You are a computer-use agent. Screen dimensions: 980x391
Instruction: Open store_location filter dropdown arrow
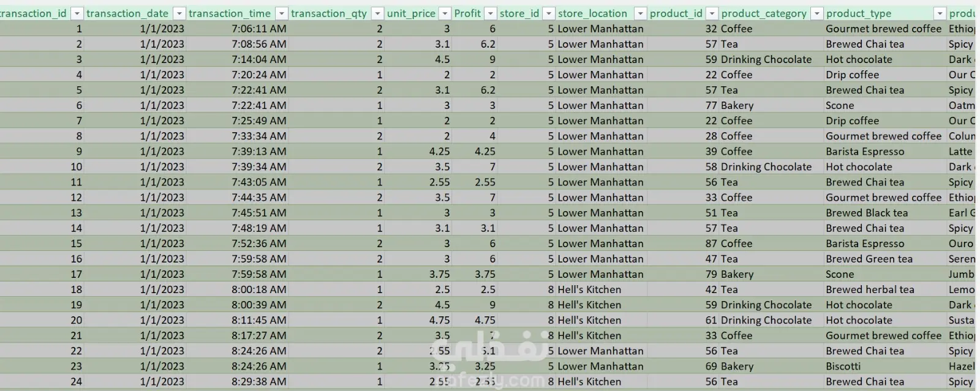coord(640,13)
